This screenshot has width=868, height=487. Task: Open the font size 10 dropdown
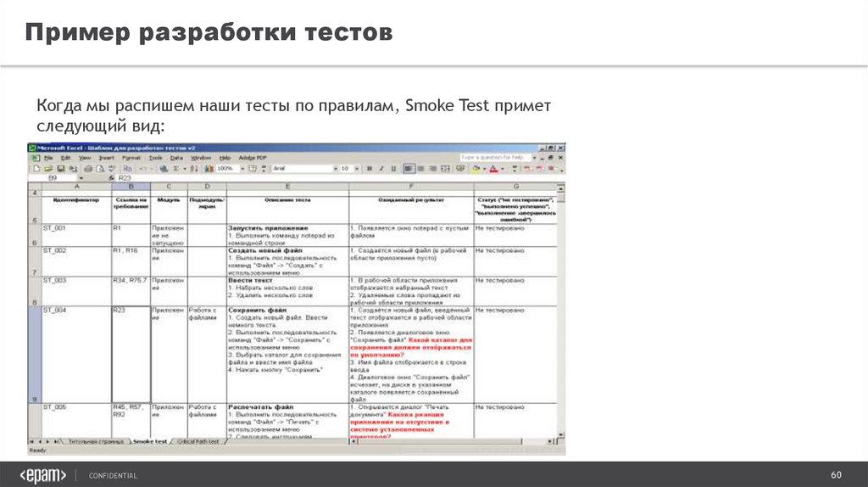tap(357, 169)
